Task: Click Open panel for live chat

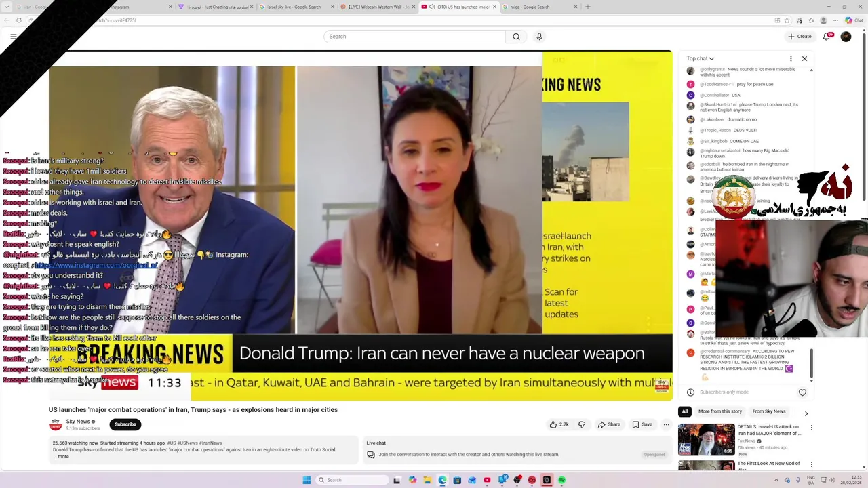Action: (x=654, y=455)
